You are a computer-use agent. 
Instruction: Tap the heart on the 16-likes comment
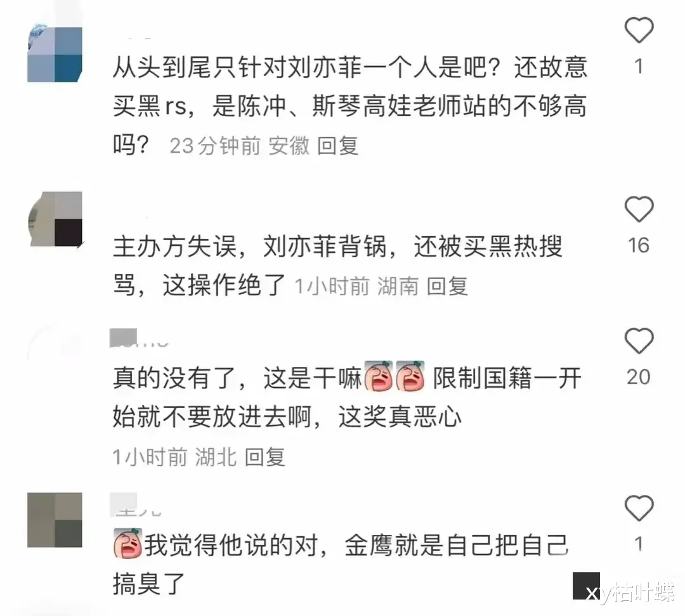639,209
